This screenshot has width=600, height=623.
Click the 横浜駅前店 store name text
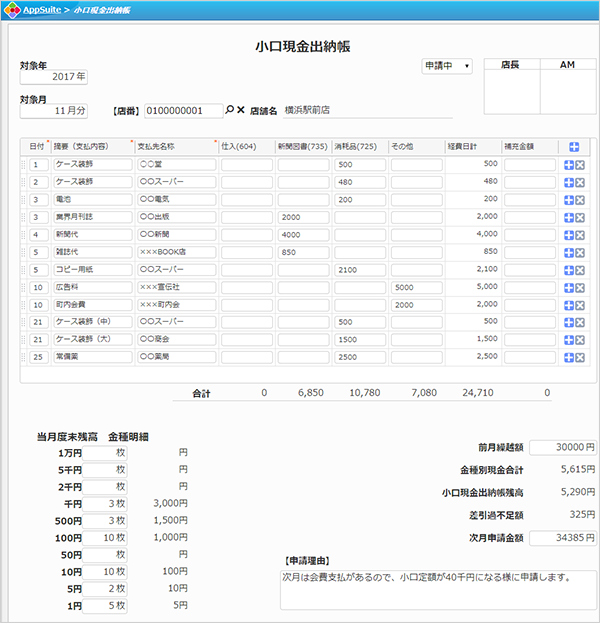click(307, 110)
